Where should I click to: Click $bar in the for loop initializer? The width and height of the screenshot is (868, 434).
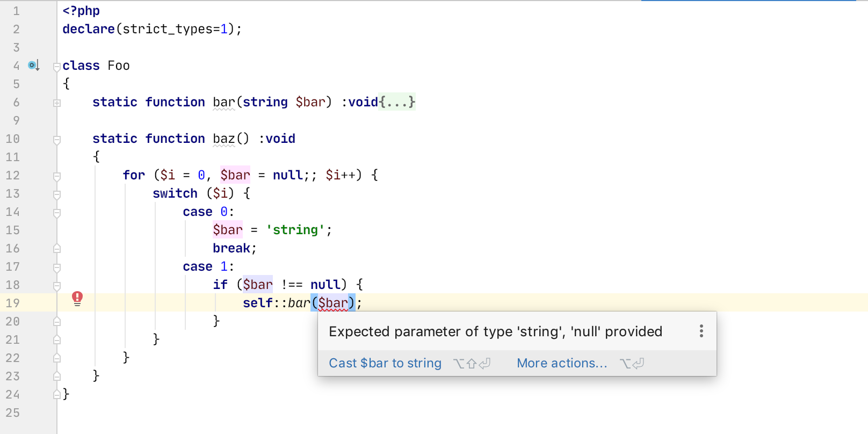[x=235, y=175]
